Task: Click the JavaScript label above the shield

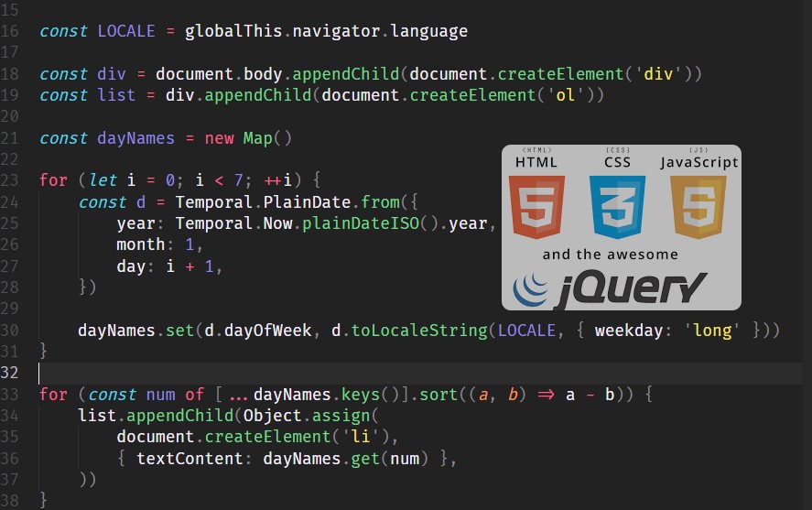Action: click(x=699, y=162)
